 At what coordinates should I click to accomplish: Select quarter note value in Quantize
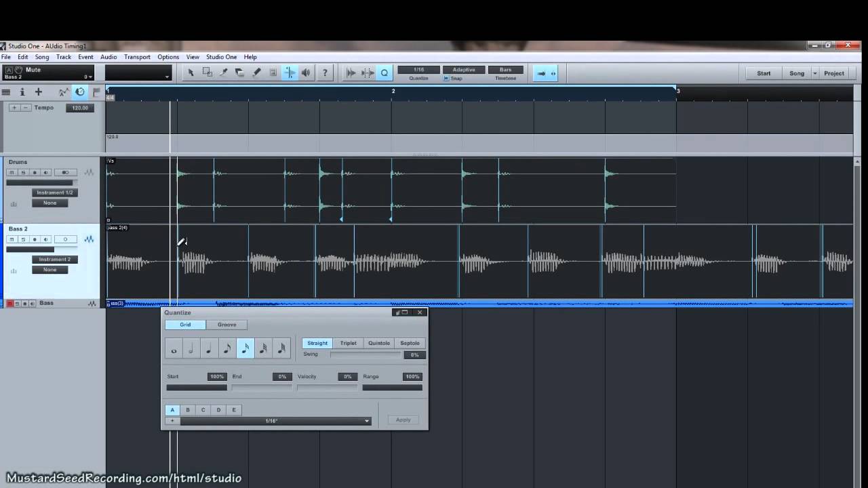[x=210, y=348]
